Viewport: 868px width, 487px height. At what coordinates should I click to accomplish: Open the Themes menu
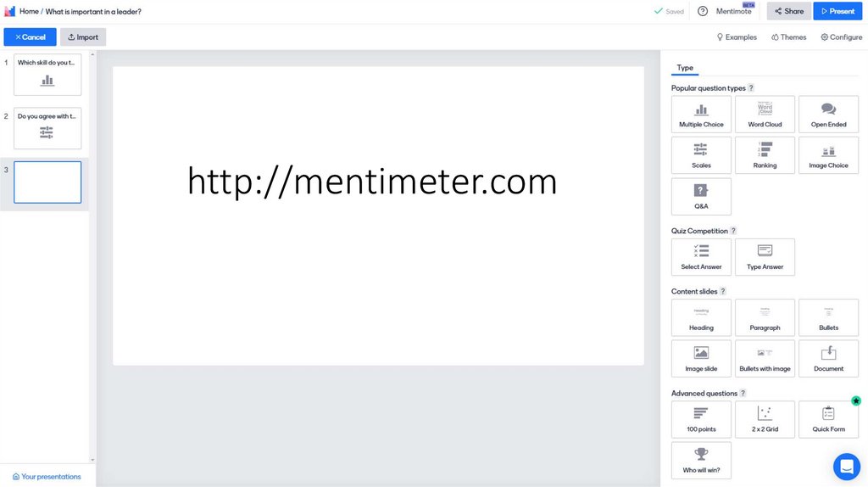pyautogui.click(x=788, y=37)
